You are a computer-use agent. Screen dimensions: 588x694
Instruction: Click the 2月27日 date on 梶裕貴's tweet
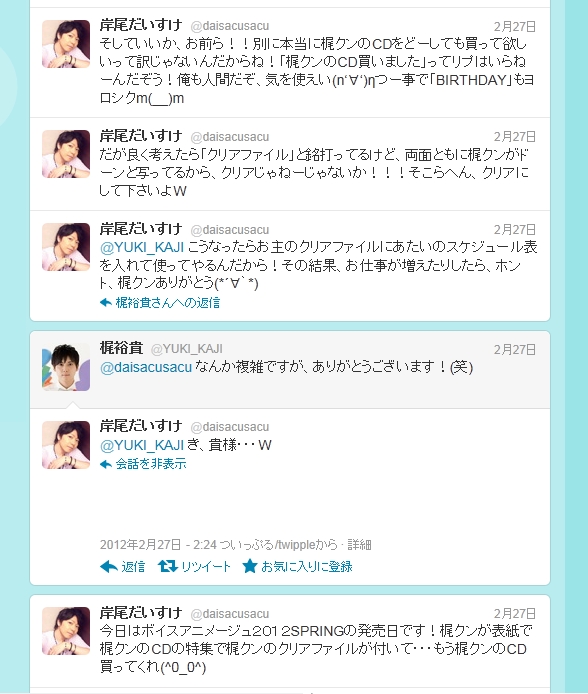515,350
